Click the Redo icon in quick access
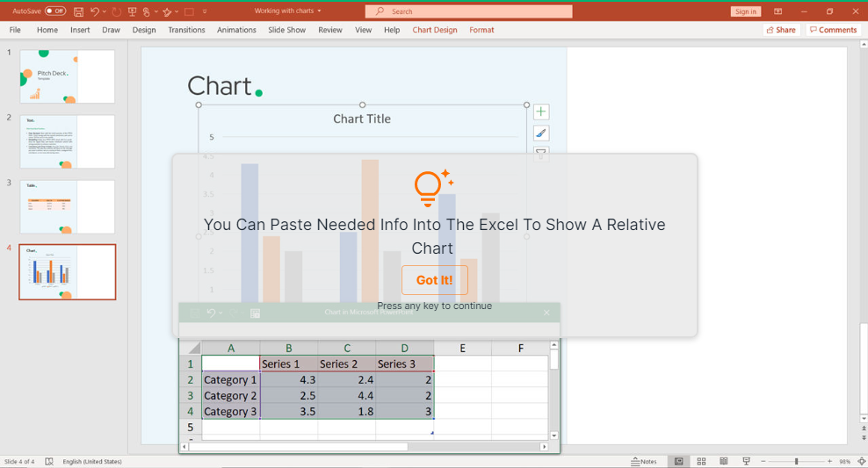 [x=116, y=11]
